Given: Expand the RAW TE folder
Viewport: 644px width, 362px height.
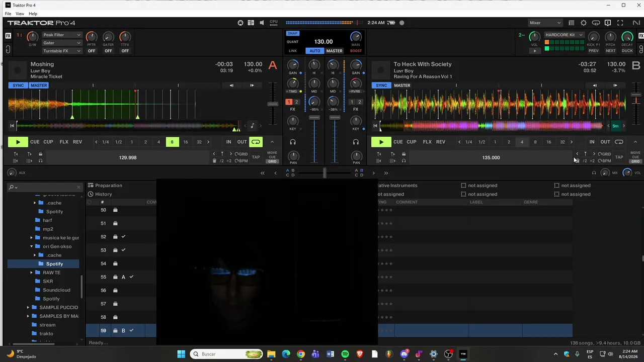Looking at the screenshot, I should click(x=31, y=273).
